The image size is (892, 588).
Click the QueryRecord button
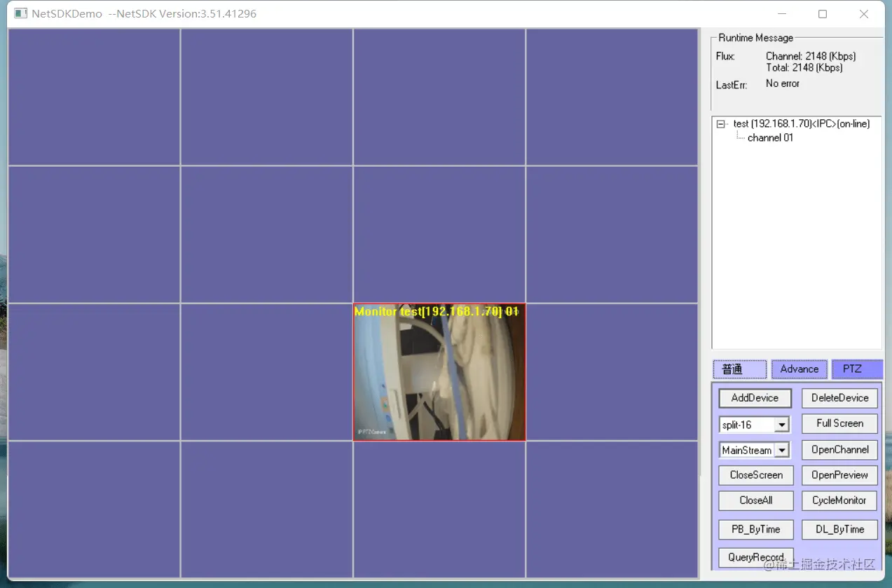(x=756, y=558)
